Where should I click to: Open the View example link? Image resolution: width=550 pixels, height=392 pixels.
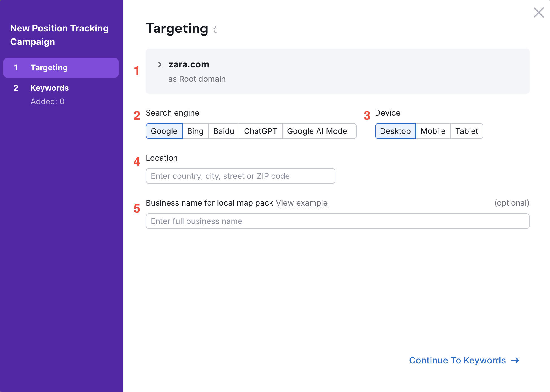tap(302, 203)
